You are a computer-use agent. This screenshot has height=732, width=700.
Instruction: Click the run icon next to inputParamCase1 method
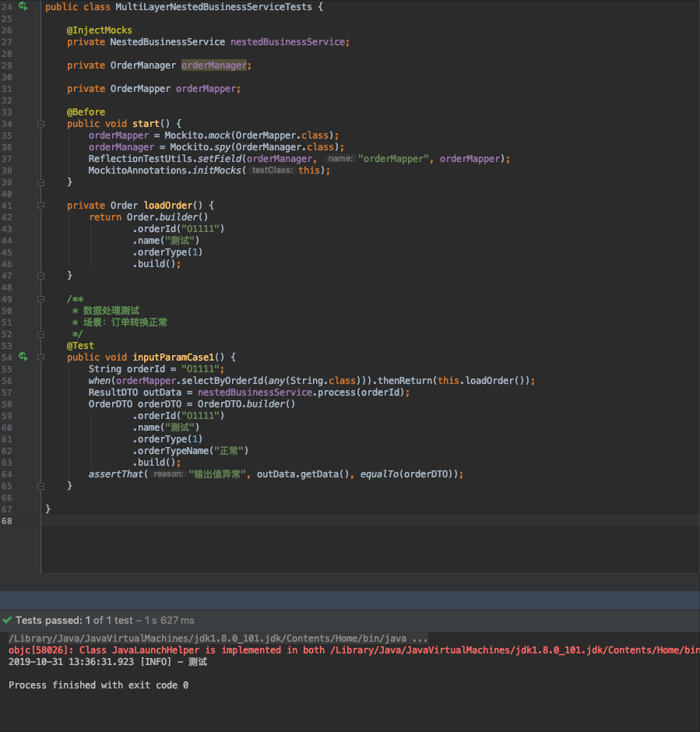tap(23, 357)
